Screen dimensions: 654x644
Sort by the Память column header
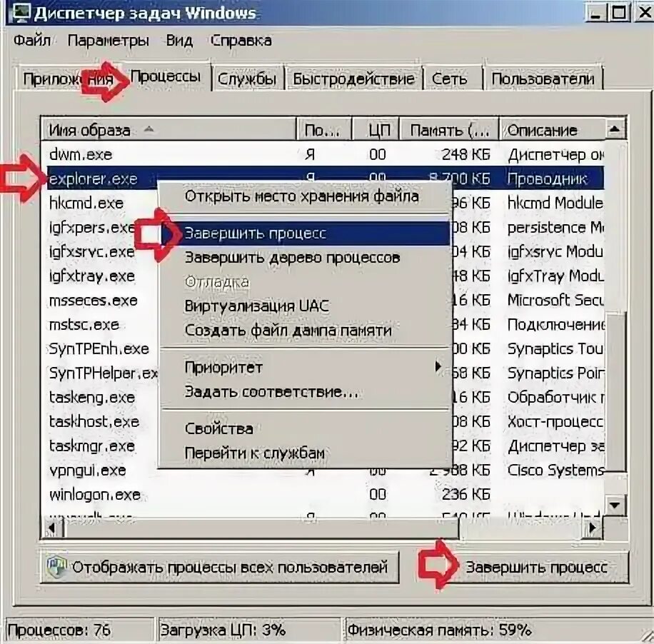(x=449, y=130)
